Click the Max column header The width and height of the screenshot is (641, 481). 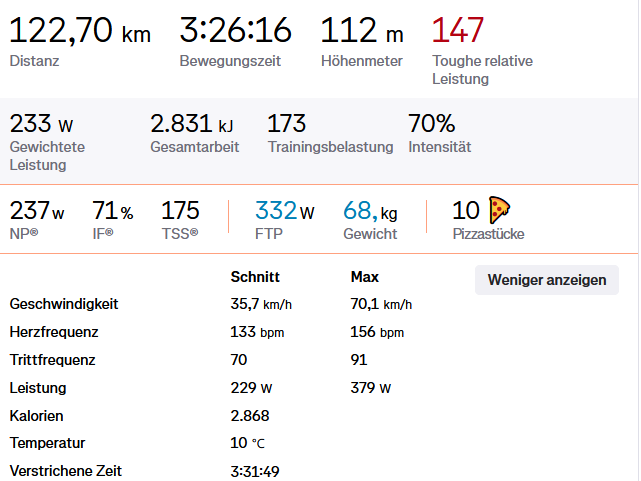tap(364, 276)
